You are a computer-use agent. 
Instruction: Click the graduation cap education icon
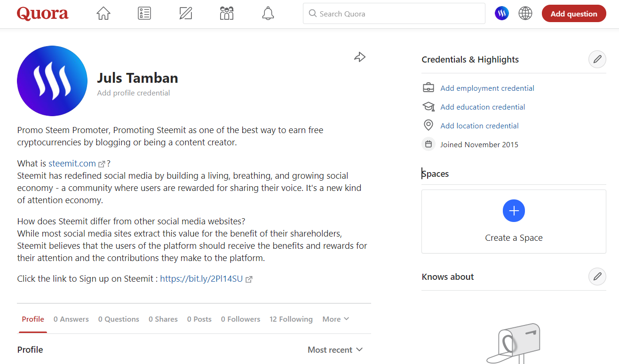(429, 107)
